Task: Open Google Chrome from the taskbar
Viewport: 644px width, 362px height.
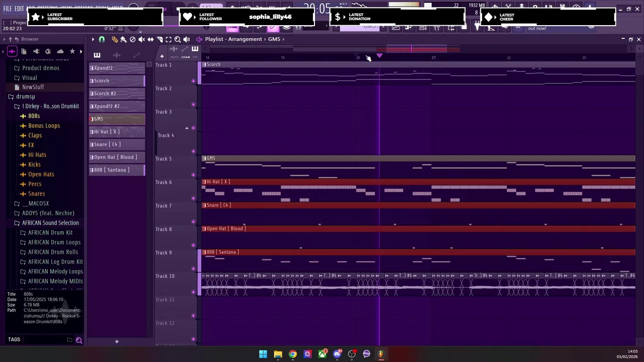Action: [293, 354]
